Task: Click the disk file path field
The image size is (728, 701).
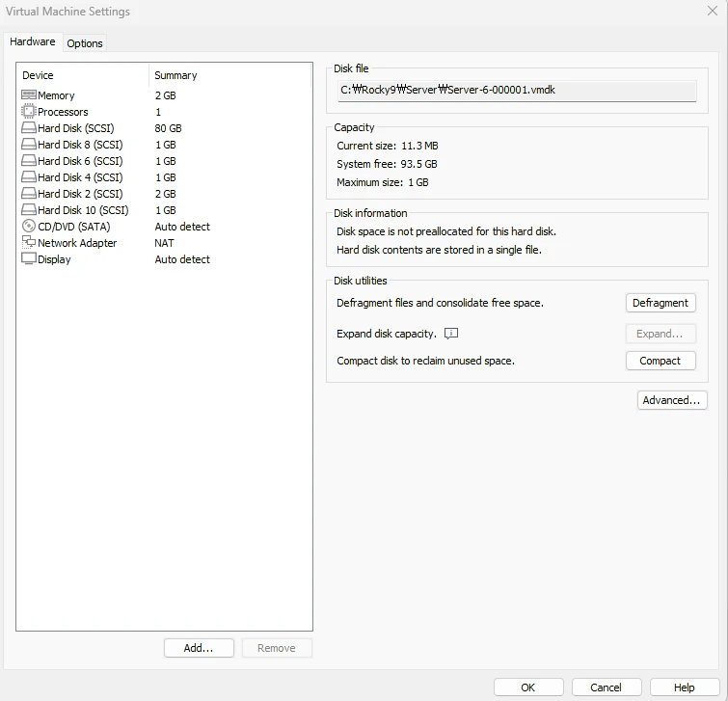Action: [x=517, y=90]
